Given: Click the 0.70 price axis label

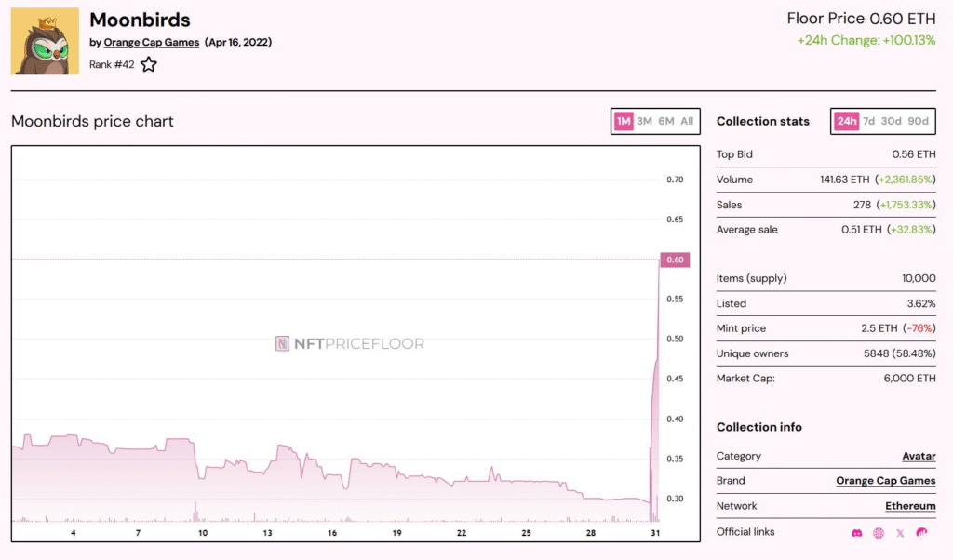Looking at the screenshot, I should coord(675,180).
